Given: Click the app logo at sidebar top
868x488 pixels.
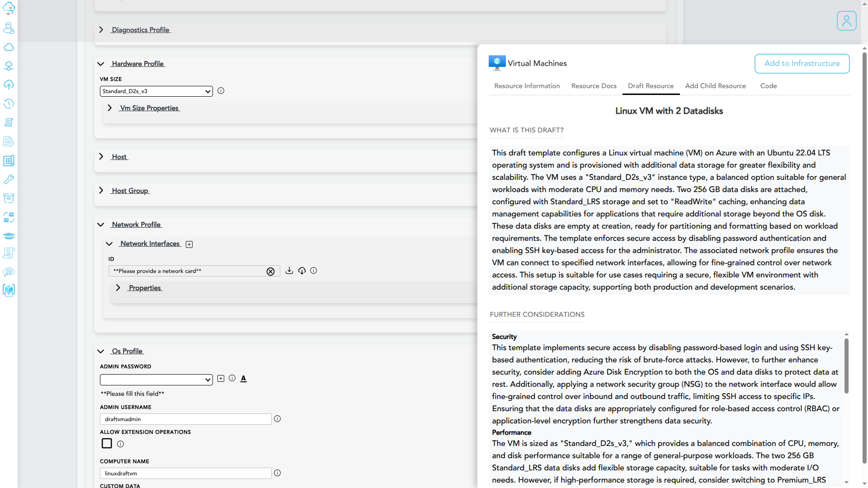Looking at the screenshot, I should pos(9,9).
